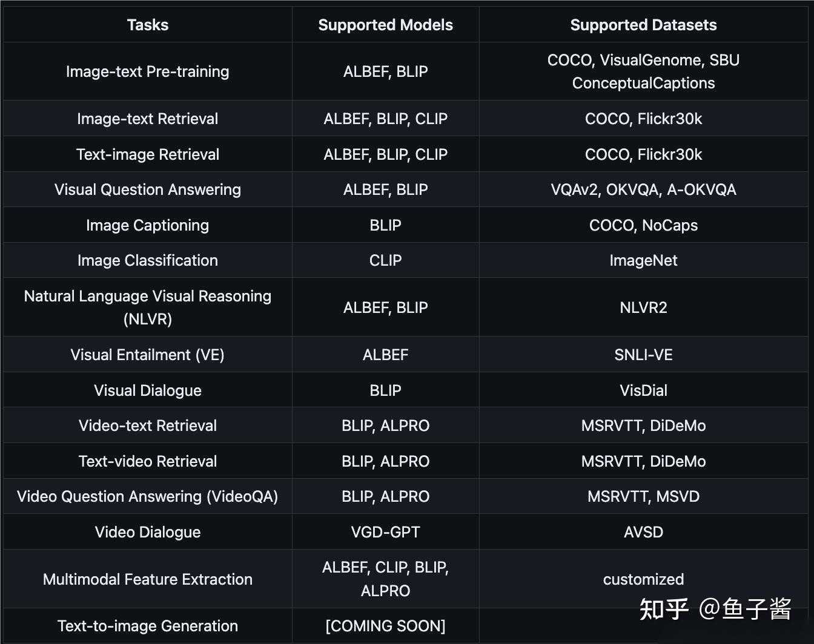Click the VQAv2, OKVQA, A-OKVQA cell
This screenshot has height=644, width=814.
click(643, 189)
